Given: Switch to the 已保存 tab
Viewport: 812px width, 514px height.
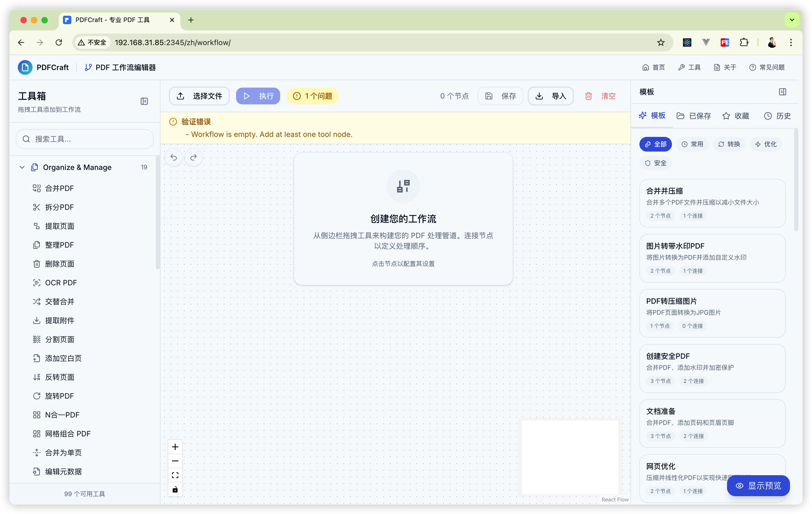Looking at the screenshot, I should (694, 116).
